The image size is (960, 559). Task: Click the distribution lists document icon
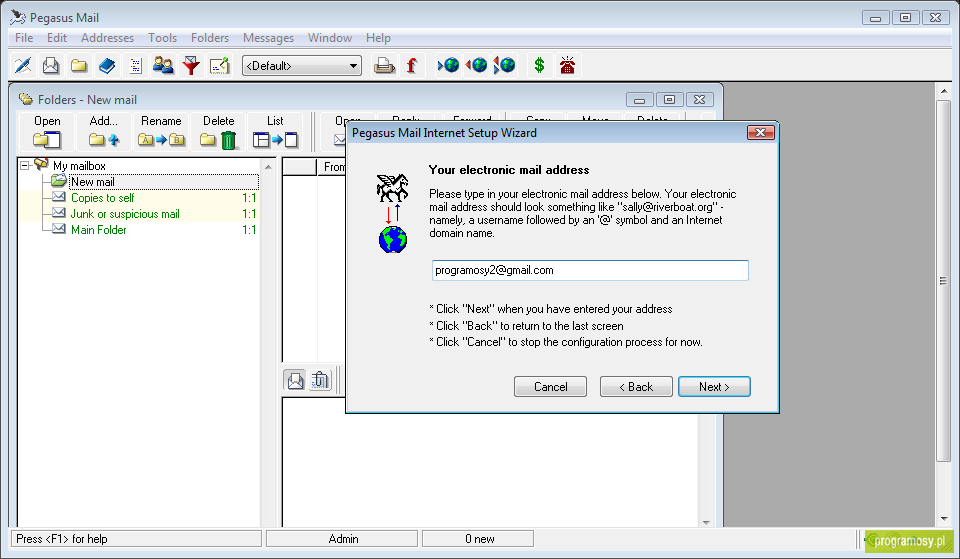[x=135, y=66]
